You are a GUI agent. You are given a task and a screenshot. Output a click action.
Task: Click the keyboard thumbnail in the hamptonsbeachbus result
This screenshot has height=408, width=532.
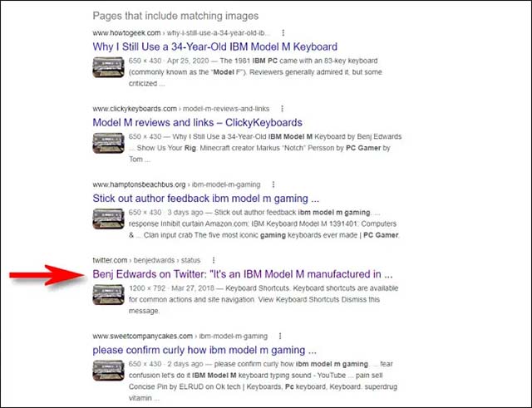(x=108, y=219)
